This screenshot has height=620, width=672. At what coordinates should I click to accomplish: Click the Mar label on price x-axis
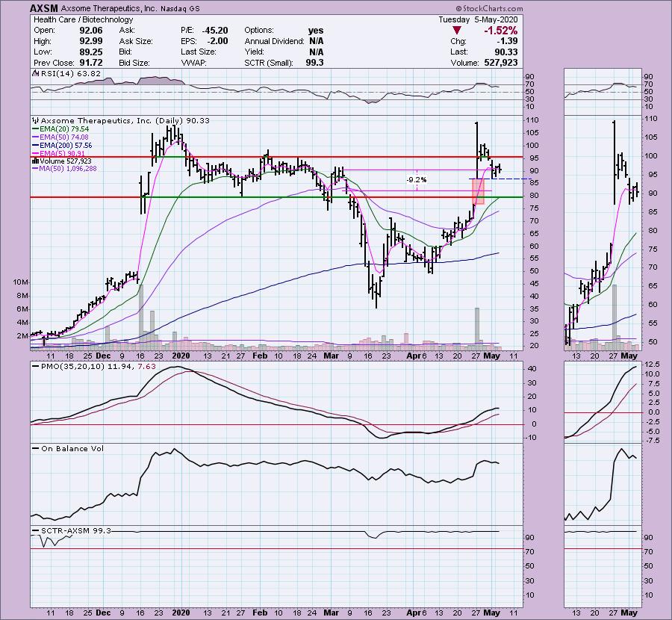pos(331,356)
